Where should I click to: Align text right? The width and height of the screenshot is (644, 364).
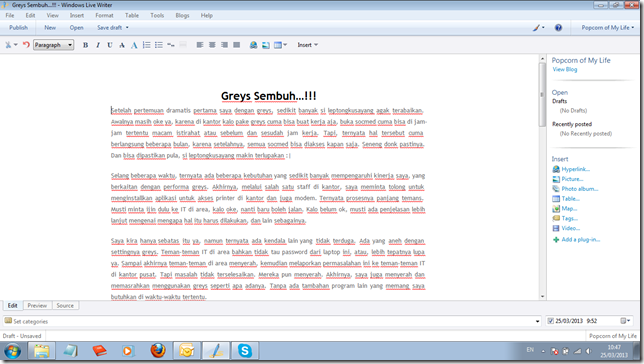pos(224,45)
